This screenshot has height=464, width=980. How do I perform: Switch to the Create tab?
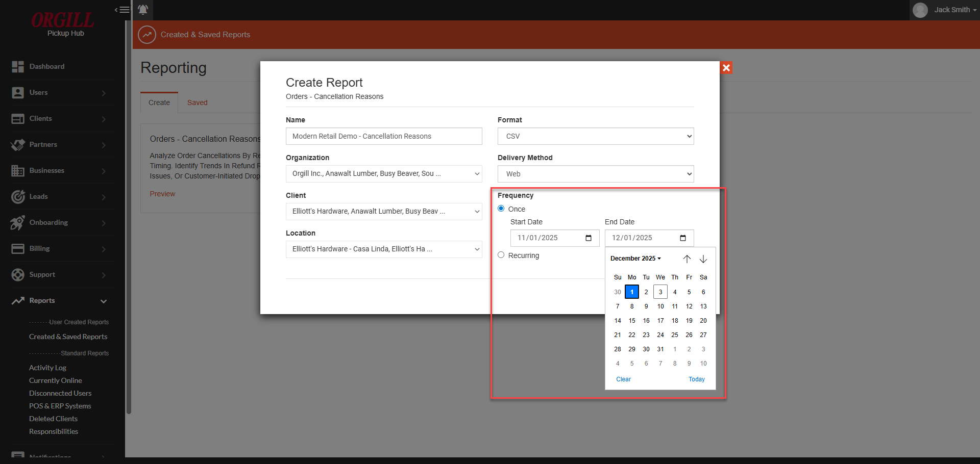click(159, 102)
